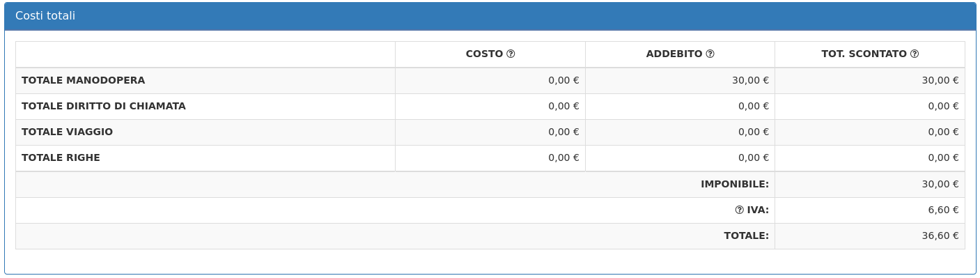
Task: Select the TOTALE MANODOPERA row label
Action: point(84,81)
